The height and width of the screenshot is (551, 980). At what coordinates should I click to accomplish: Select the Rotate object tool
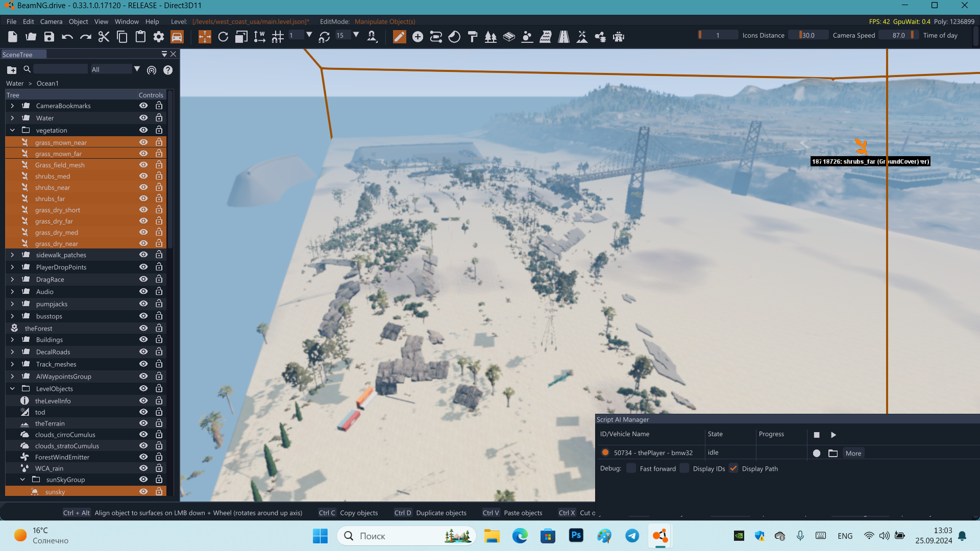coord(223,37)
